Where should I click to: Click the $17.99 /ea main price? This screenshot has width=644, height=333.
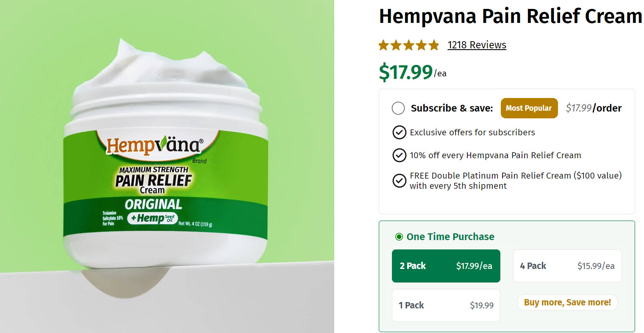point(412,72)
